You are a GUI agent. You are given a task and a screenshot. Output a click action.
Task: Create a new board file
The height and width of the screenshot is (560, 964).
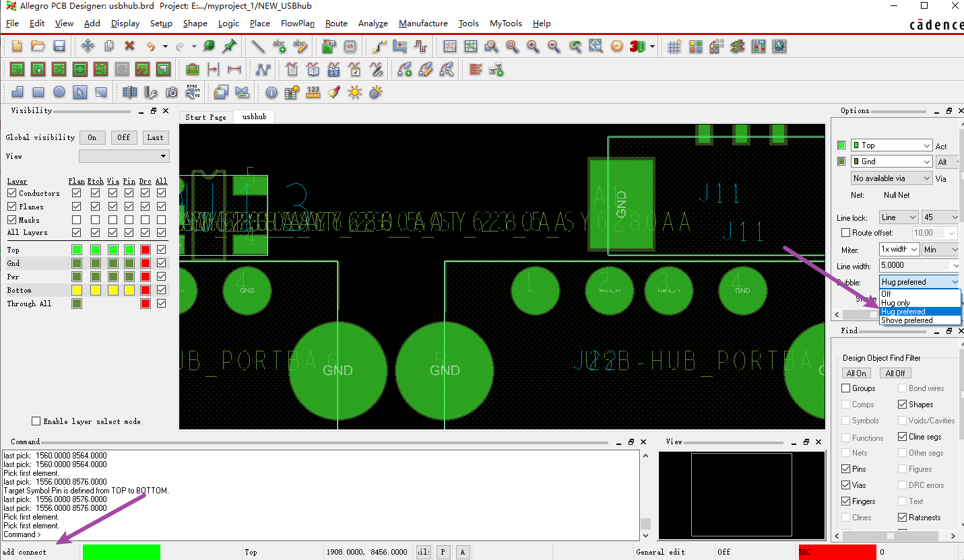[18, 46]
